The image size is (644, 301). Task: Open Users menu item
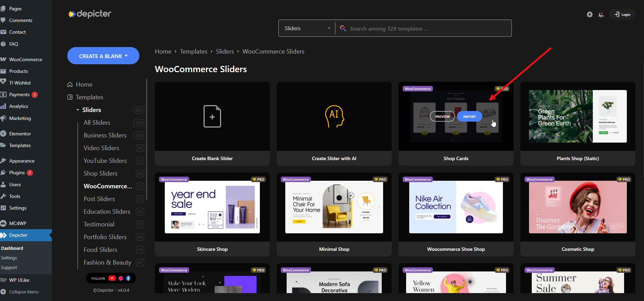[15, 185]
